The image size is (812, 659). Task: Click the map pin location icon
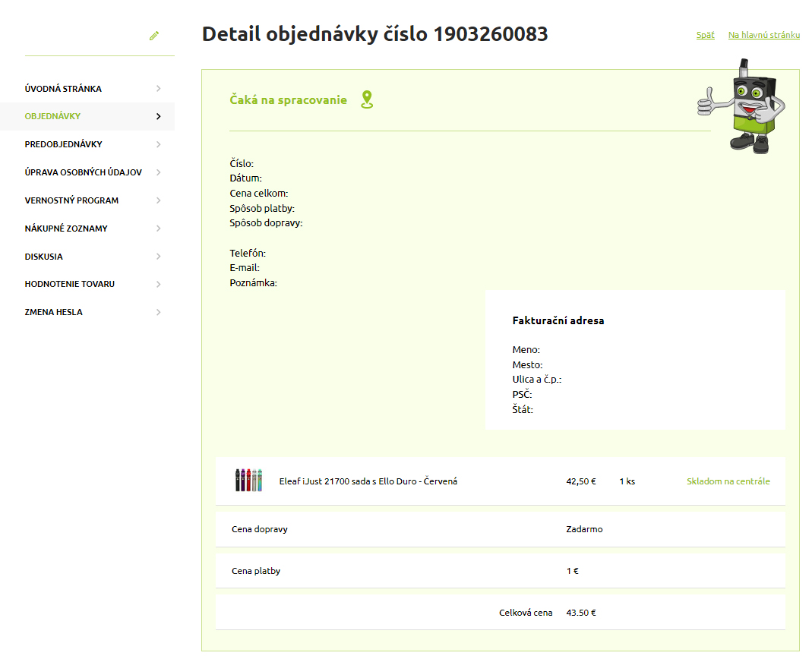coord(367,99)
